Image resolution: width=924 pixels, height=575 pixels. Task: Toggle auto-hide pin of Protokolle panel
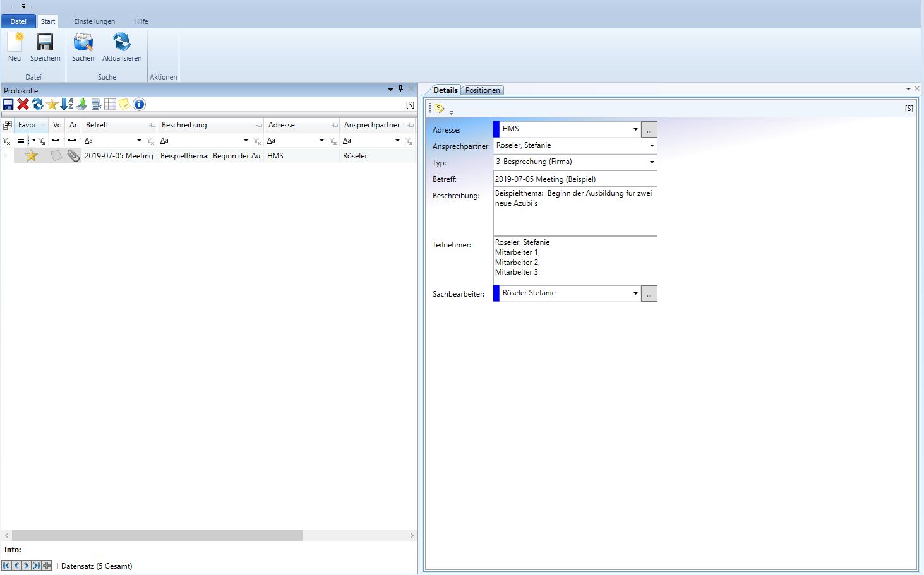click(400, 89)
